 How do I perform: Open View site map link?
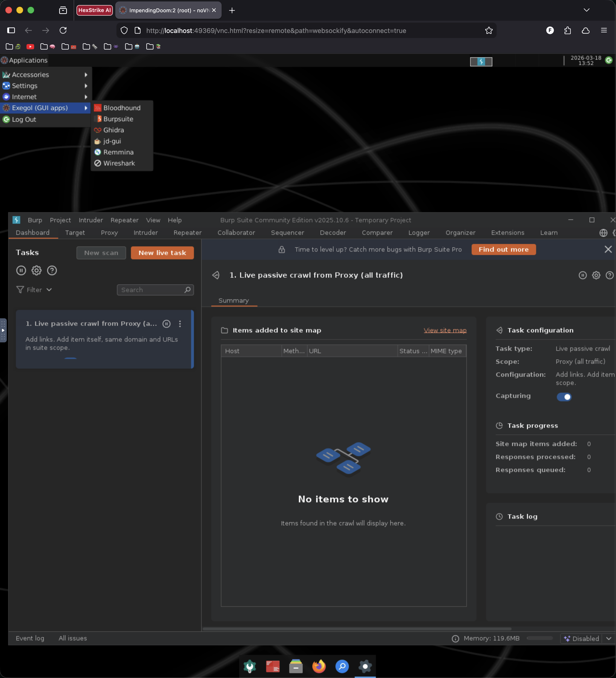coord(445,330)
